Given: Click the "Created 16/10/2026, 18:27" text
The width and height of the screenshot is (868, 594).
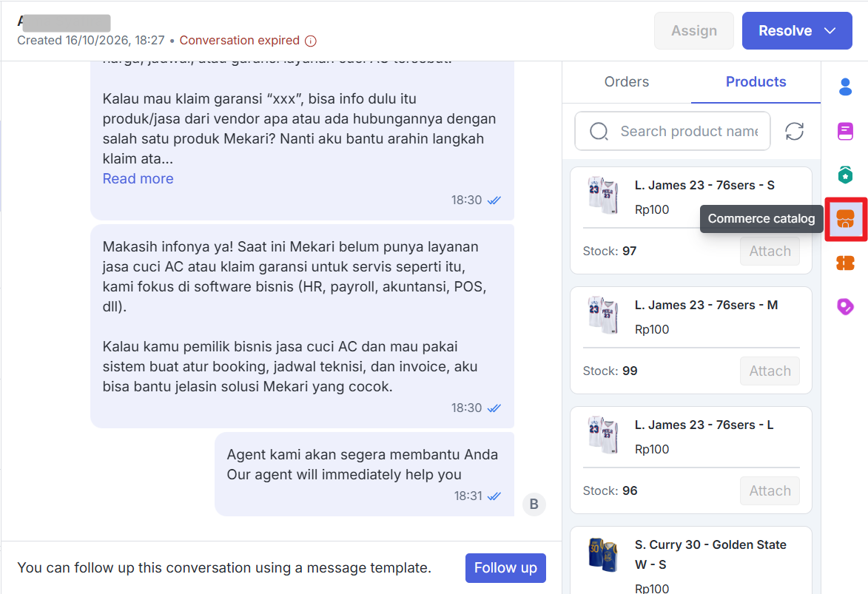Looking at the screenshot, I should (x=91, y=41).
